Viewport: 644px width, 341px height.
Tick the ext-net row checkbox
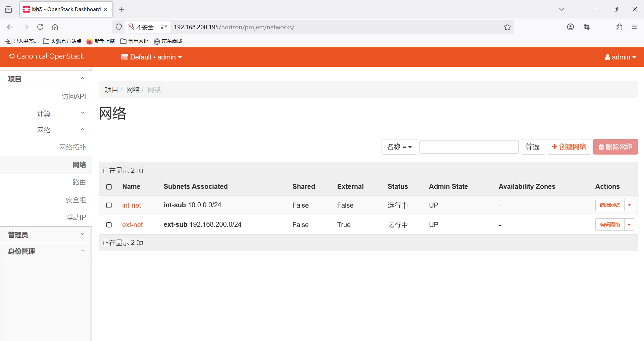(x=109, y=225)
